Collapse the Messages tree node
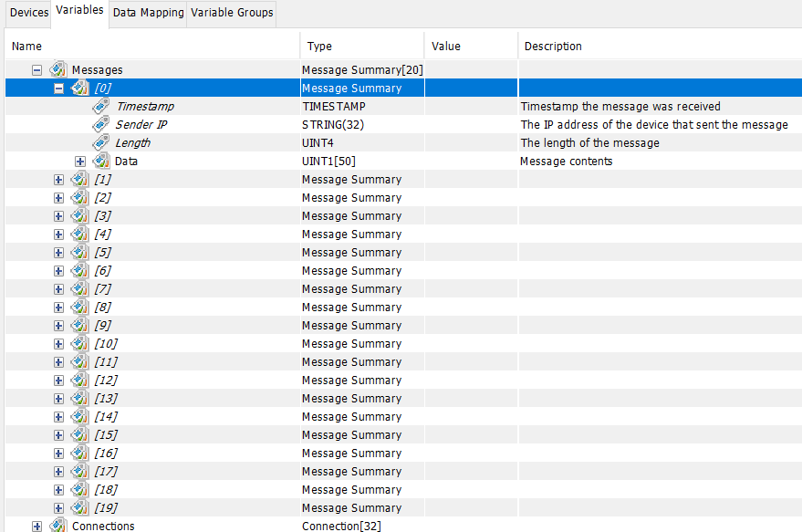Screen dimensions: 802x532 pyautogui.click(x=36, y=69)
